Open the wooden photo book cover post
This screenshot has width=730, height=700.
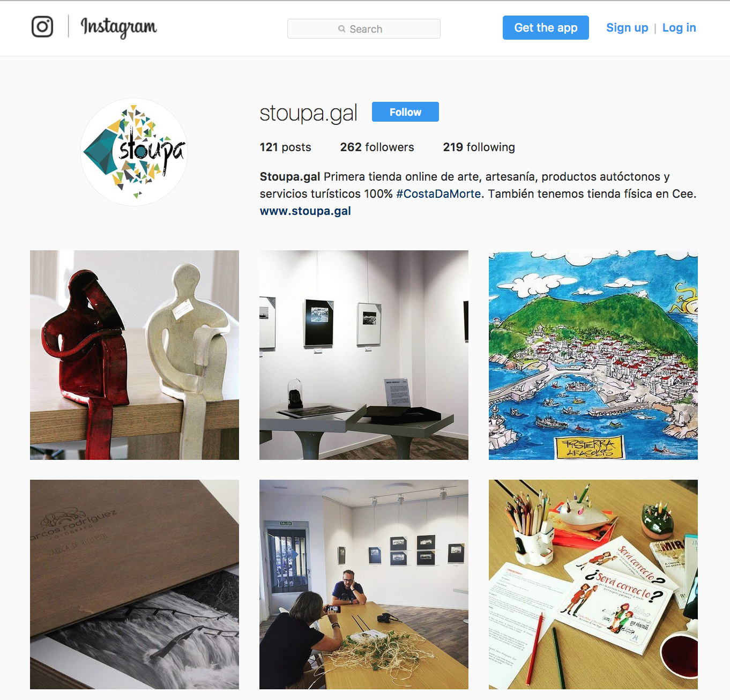pos(135,584)
